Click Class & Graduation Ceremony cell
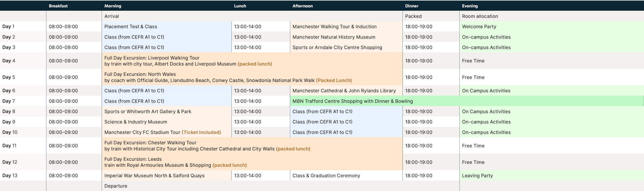 click(x=326, y=176)
